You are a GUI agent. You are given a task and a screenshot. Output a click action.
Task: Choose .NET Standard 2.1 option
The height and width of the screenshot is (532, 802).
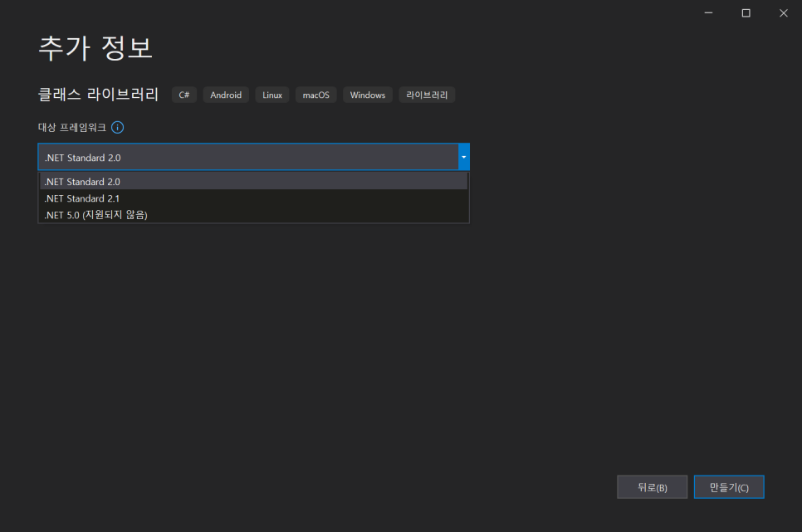(254, 198)
